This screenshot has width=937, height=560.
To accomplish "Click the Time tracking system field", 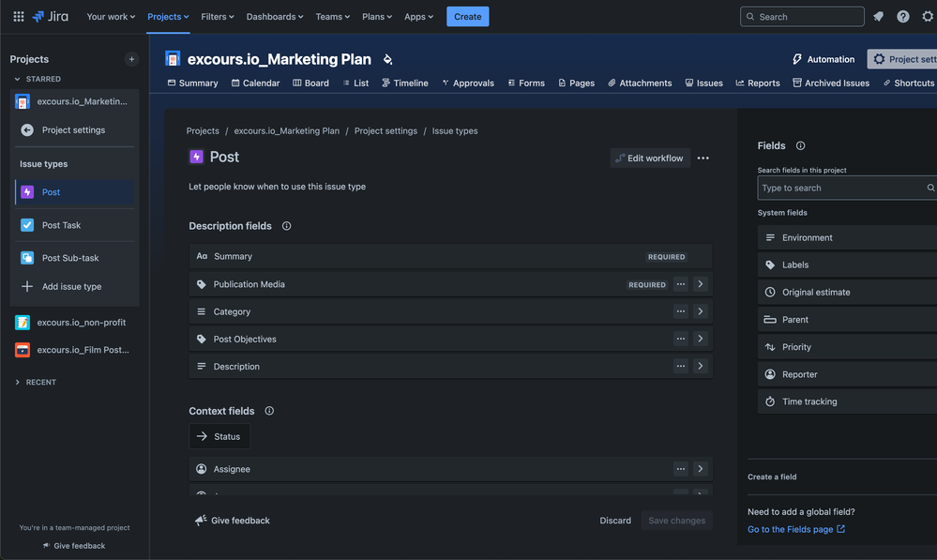I will (847, 401).
